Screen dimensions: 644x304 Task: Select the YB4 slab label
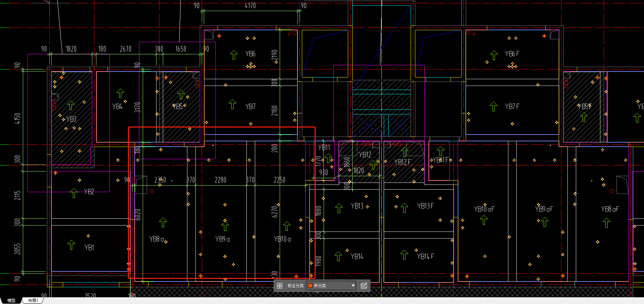(x=117, y=107)
